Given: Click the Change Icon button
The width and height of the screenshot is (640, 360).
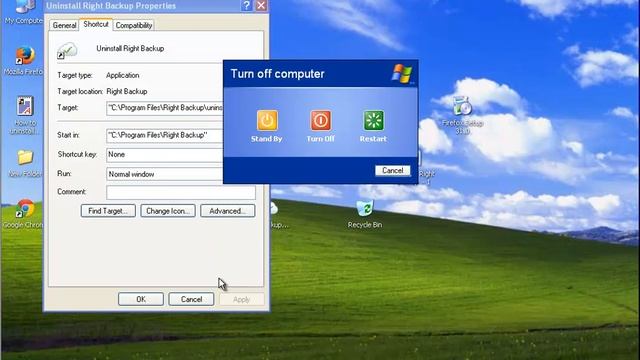Looking at the screenshot, I should (168, 211).
